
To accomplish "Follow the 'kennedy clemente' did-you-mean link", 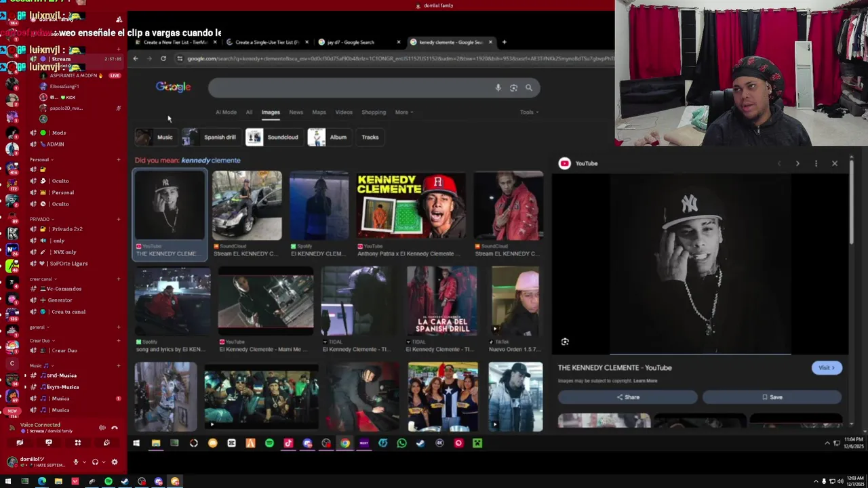I will pos(211,161).
